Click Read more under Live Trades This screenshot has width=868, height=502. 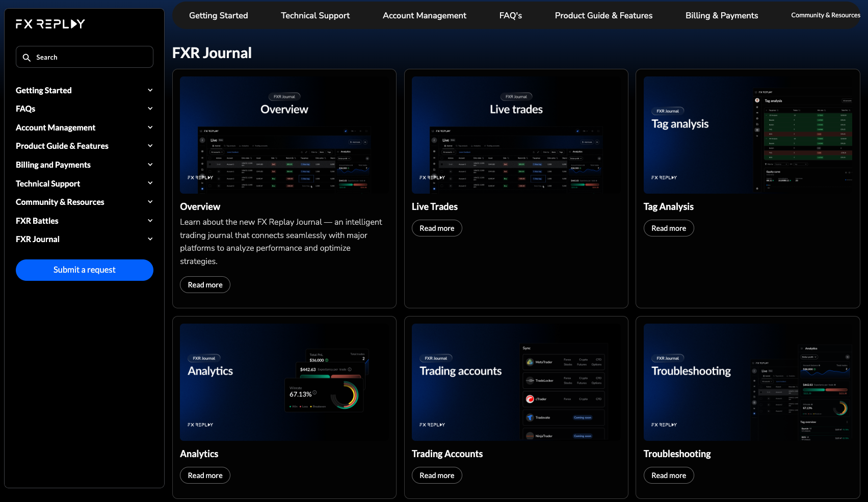coord(436,228)
